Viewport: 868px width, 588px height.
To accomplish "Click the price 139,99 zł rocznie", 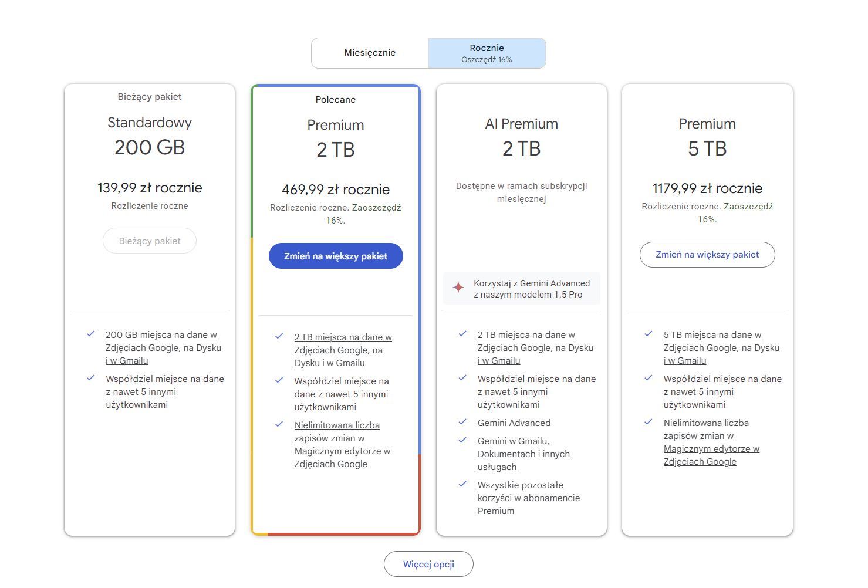I will point(150,188).
